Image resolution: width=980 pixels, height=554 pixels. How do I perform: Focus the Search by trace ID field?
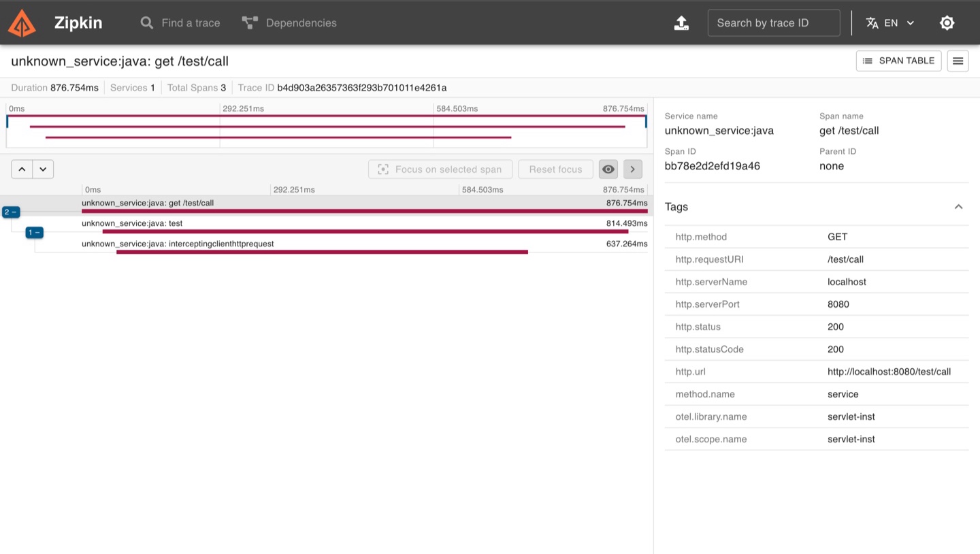(774, 23)
